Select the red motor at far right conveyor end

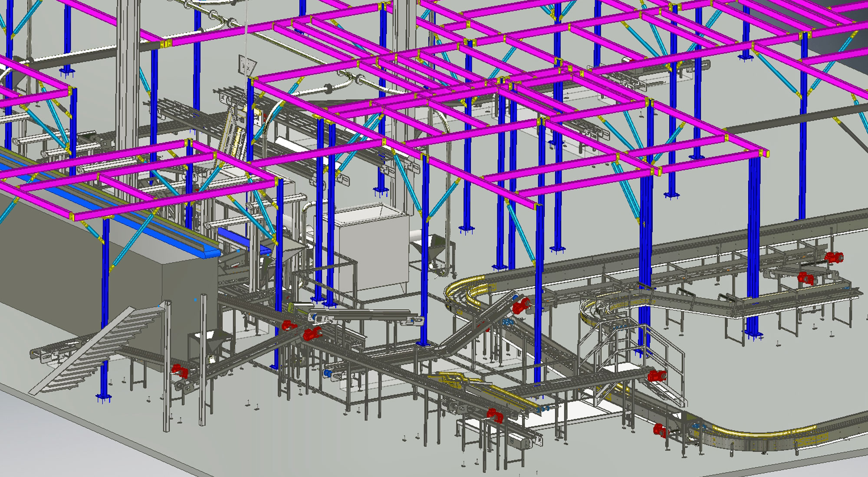pyautogui.click(x=834, y=257)
